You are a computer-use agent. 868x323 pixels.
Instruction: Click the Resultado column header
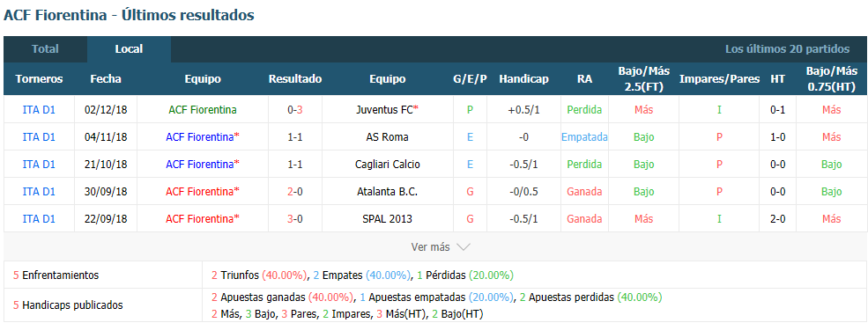pos(295,79)
